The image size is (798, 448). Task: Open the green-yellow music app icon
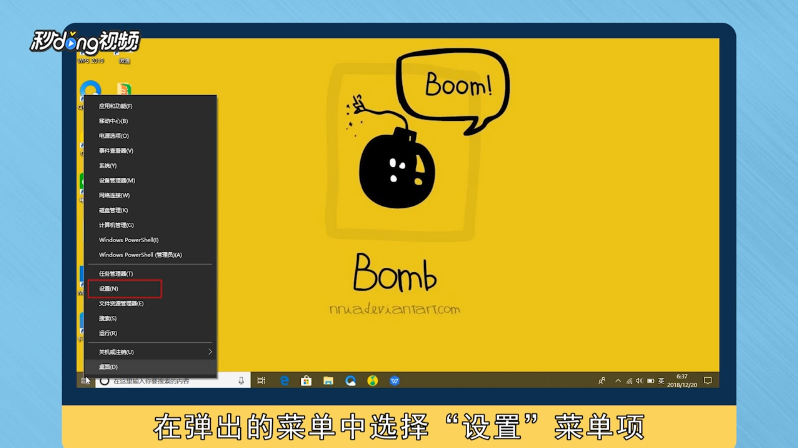(x=373, y=381)
